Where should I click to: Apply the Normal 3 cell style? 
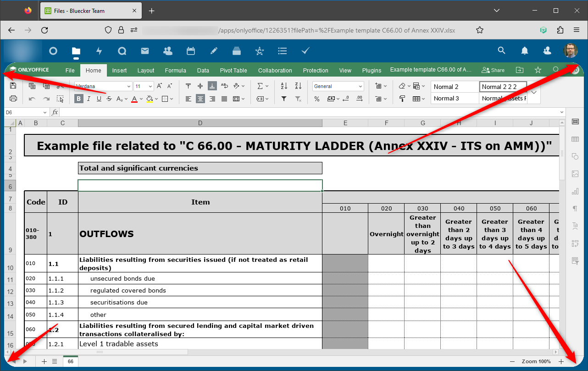point(455,98)
